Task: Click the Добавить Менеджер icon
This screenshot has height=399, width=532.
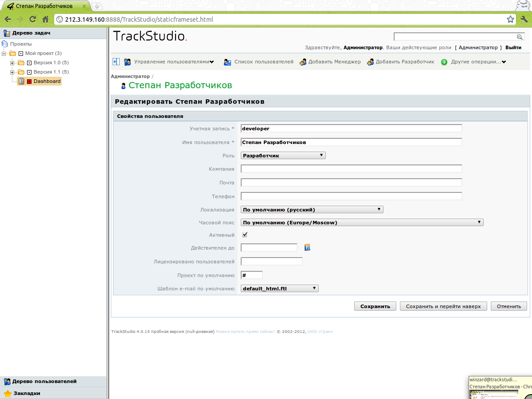Action: (x=303, y=62)
